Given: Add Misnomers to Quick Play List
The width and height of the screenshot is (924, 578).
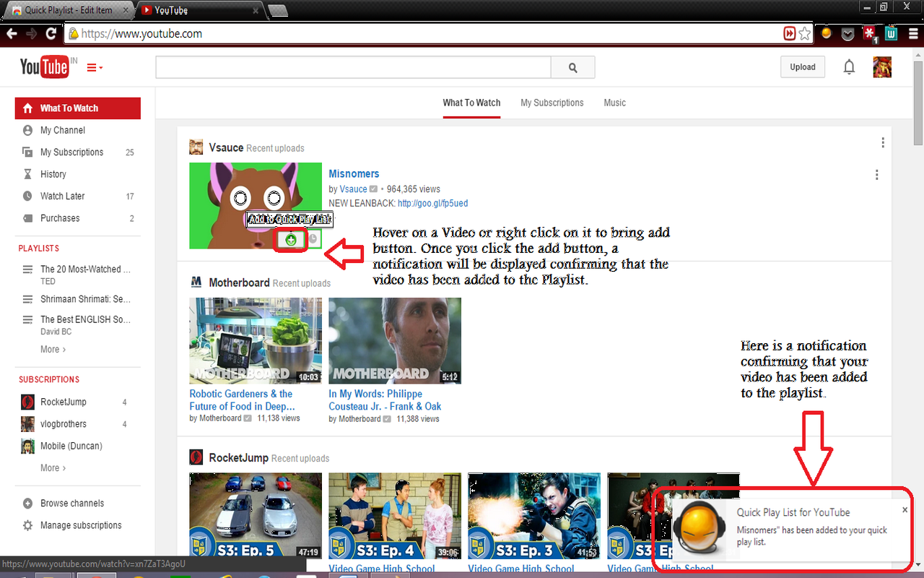Looking at the screenshot, I should coord(291,240).
